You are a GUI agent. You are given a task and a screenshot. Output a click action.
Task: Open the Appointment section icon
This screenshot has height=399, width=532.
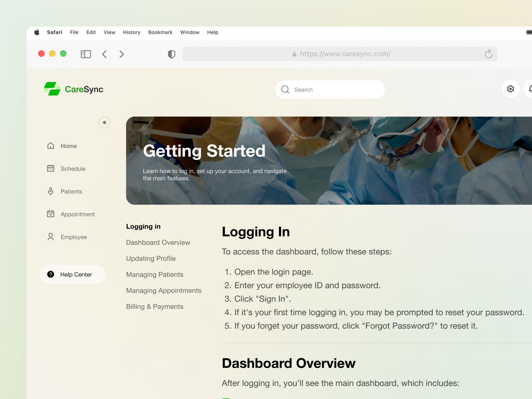click(x=51, y=214)
